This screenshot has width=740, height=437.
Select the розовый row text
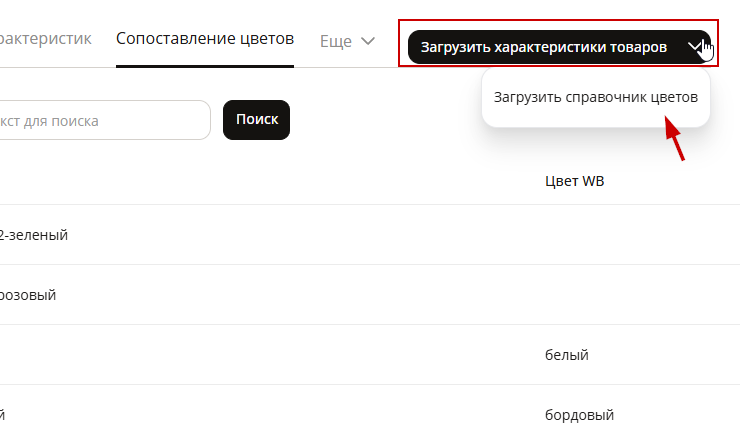tap(28, 295)
